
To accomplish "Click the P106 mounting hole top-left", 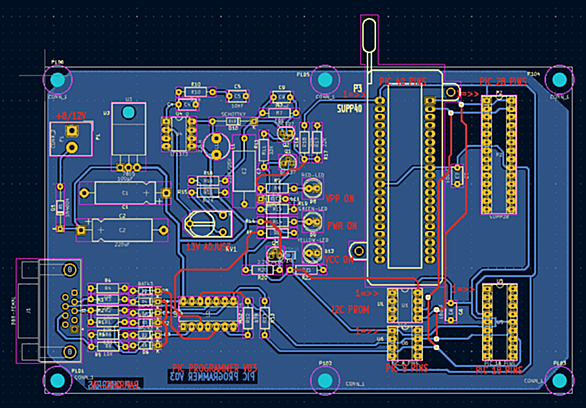I will (x=57, y=80).
